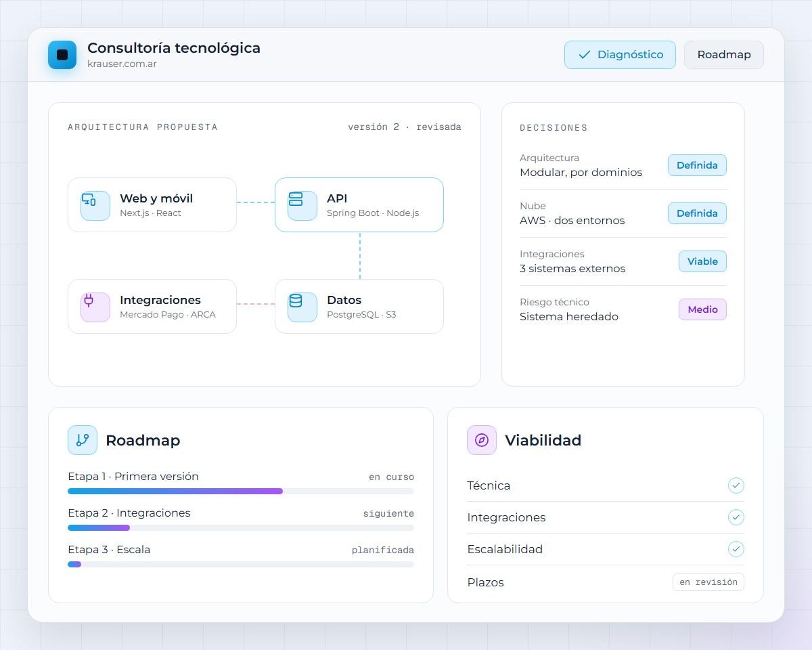
Task: Click the 'versión 2 · revisada' label
Action: 405,127
